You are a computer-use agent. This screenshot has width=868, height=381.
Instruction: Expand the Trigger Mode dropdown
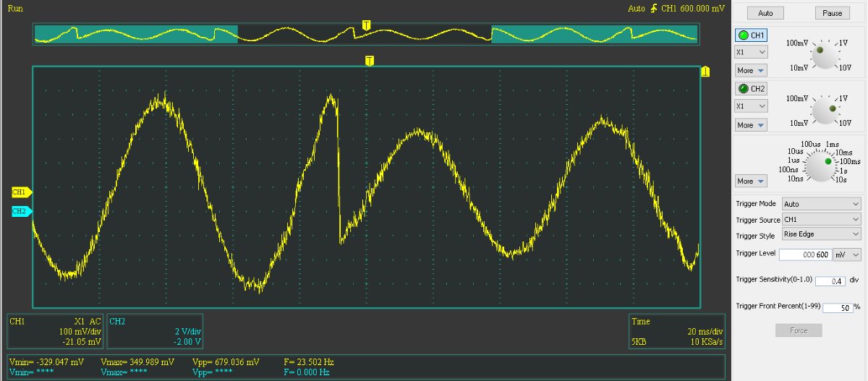822,204
